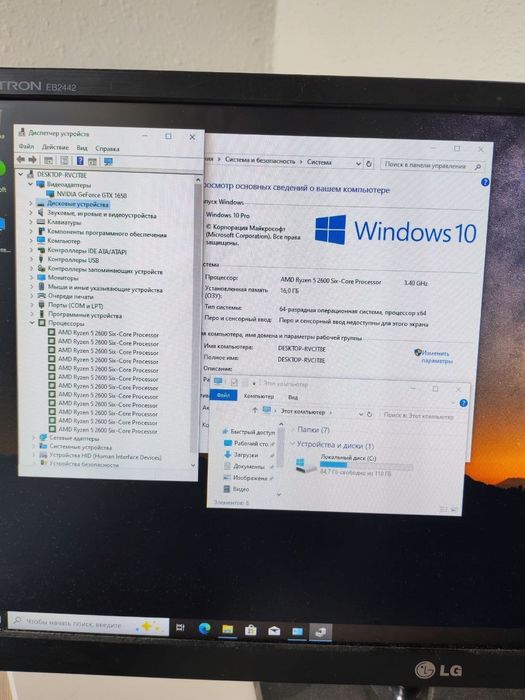Select NVIDIA GeForce GTX 1650 device

[92, 195]
